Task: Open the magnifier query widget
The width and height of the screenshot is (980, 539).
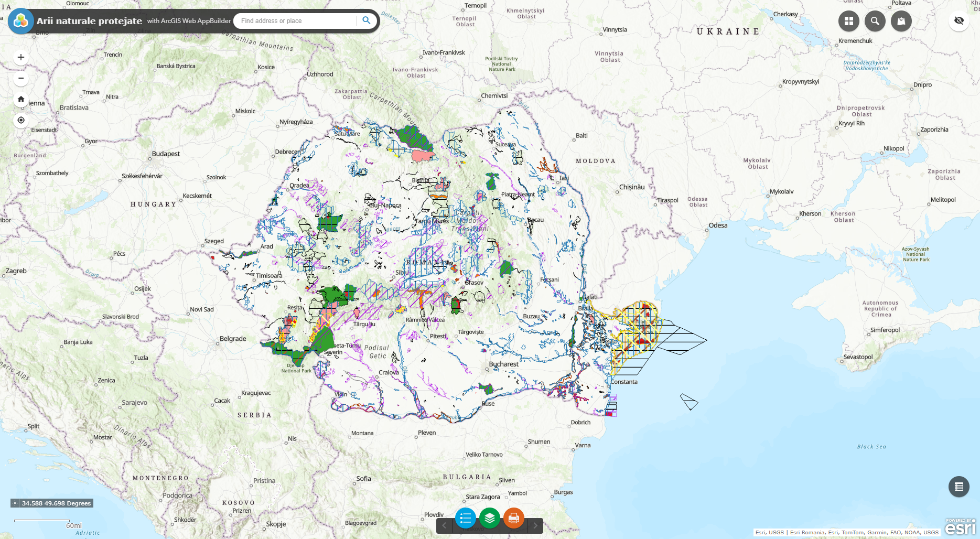Action: click(875, 21)
